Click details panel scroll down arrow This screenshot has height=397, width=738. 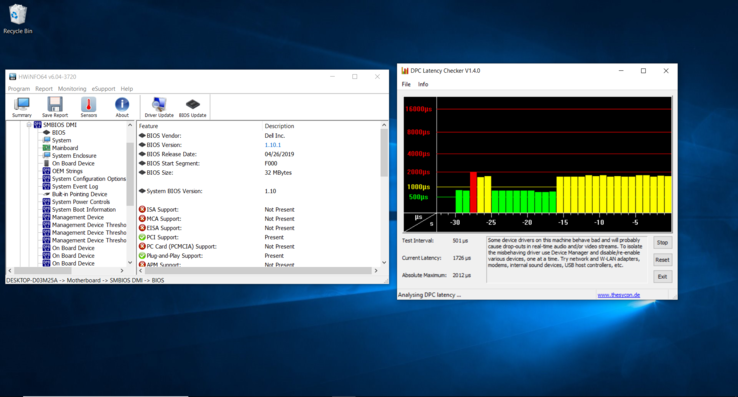click(384, 263)
